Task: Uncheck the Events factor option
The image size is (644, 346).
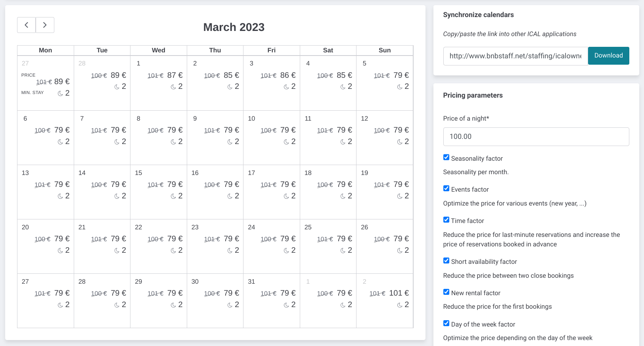Action: (x=446, y=188)
